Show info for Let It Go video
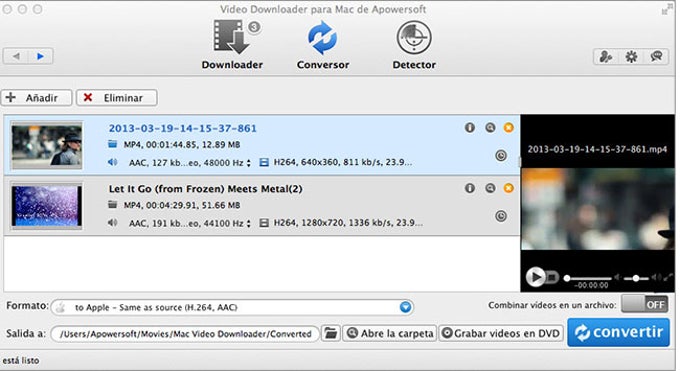 coord(470,188)
